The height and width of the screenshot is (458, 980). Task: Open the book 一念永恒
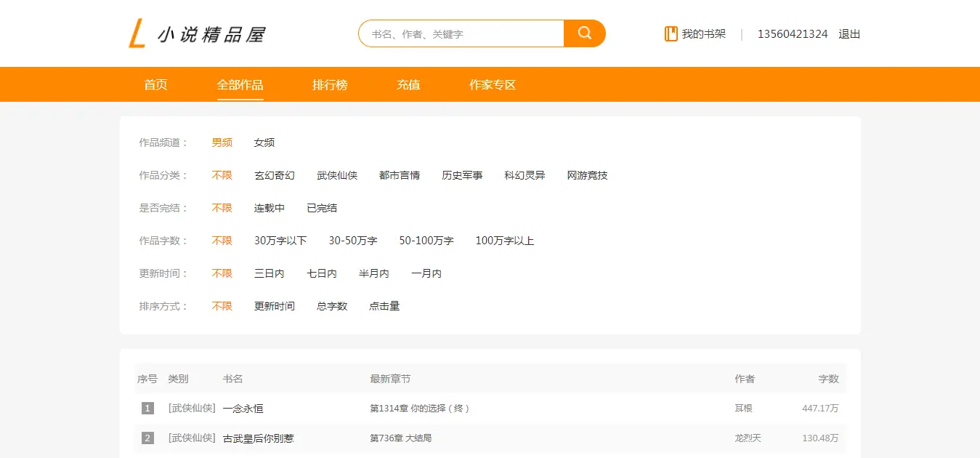point(243,409)
